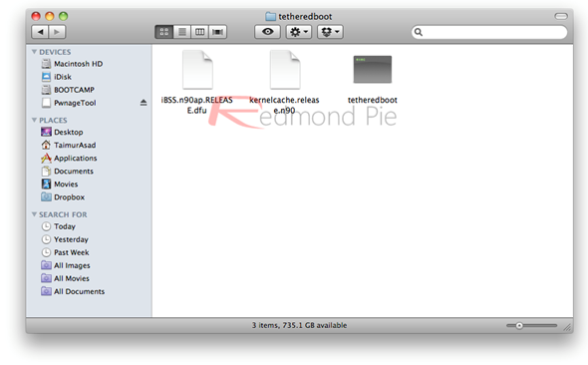Screen dimensions: 588x365
Task: Switch to column view
Action: tap(200, 32)
